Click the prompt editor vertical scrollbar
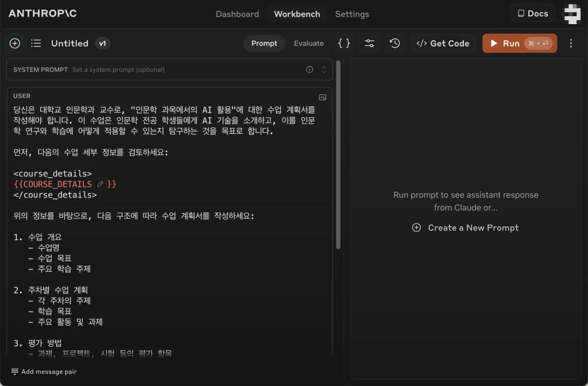 point(338,155)
